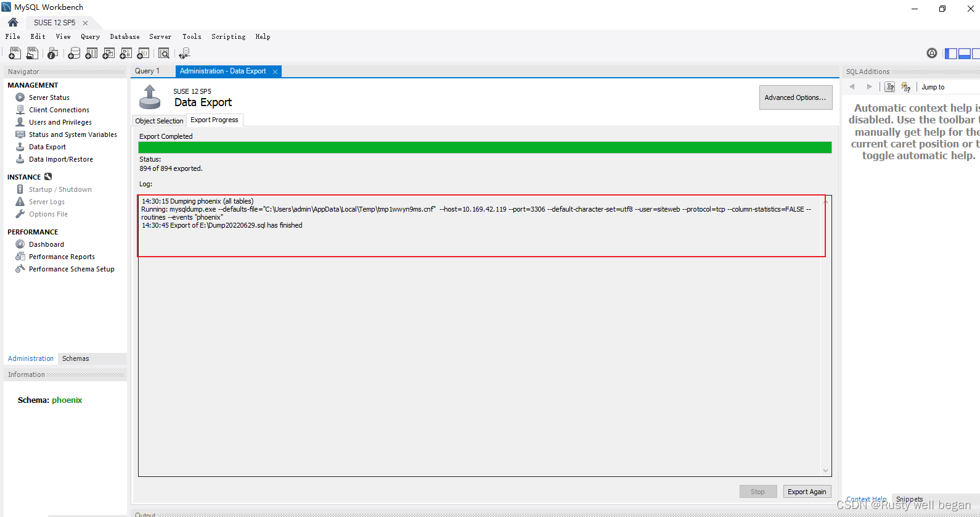Viewport: 980px width, 517px height.
Task: Open Startup / Shutdown
Action: [x=60, y=189]
